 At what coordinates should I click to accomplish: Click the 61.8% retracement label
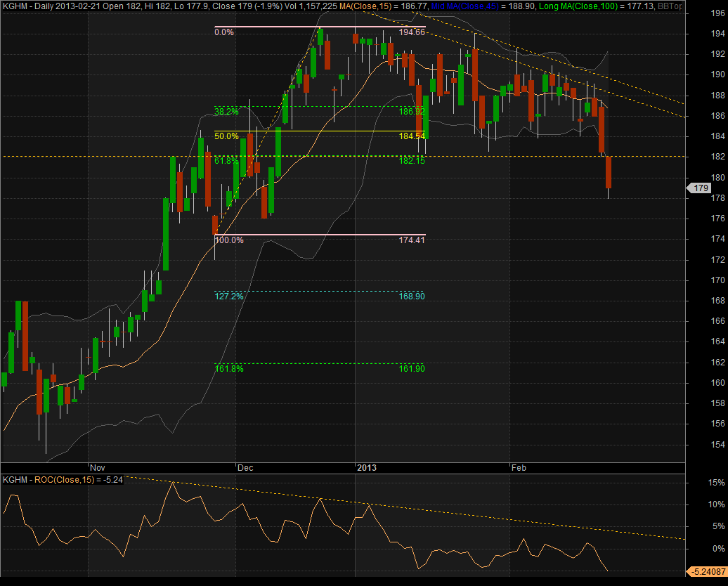(226, 161)
